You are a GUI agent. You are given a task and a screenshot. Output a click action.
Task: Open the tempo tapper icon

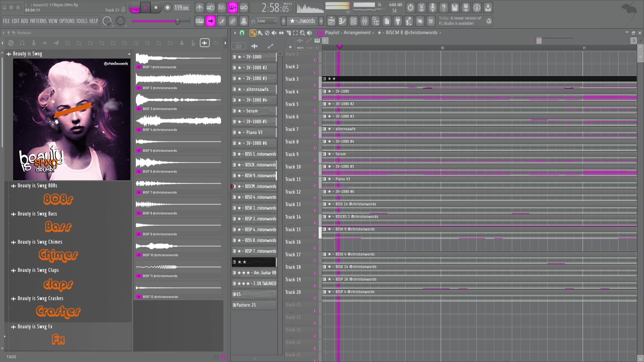(409, 21)
